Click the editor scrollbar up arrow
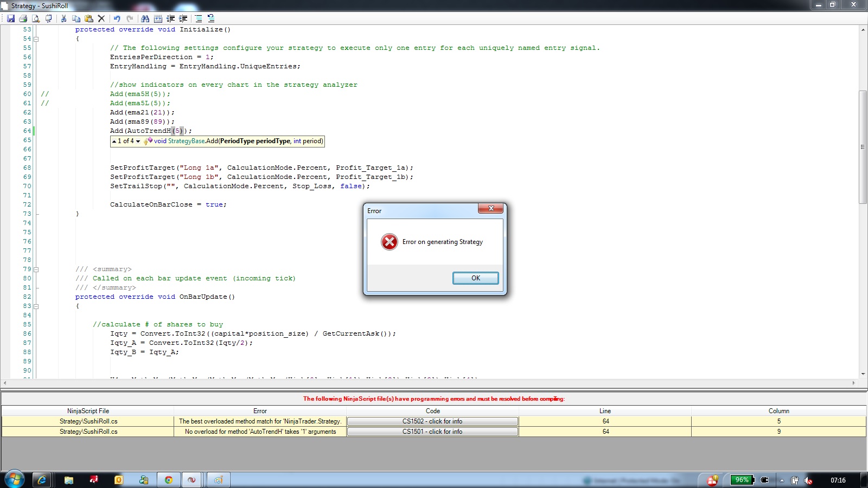This screenshot has width=868, height=488. point(863,30)
